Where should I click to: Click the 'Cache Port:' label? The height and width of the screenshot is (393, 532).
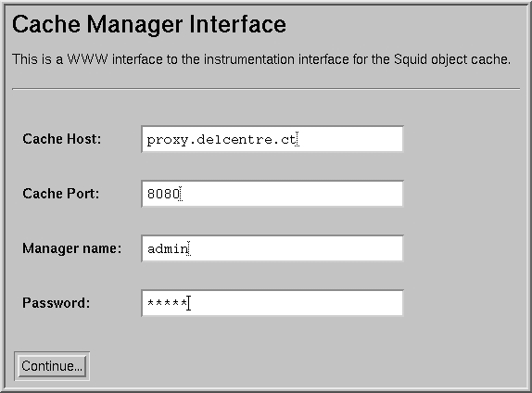[61, 194]
